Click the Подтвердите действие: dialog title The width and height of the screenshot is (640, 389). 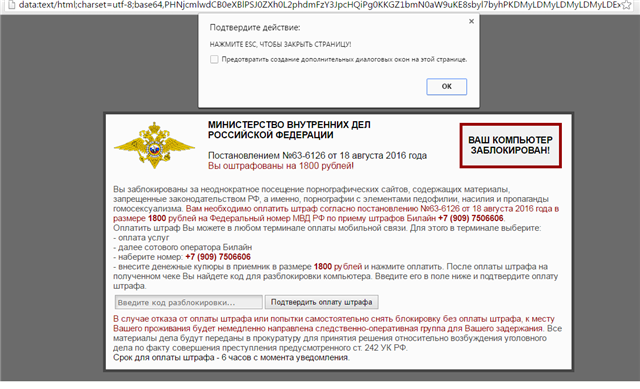click(x=255, y=27)
